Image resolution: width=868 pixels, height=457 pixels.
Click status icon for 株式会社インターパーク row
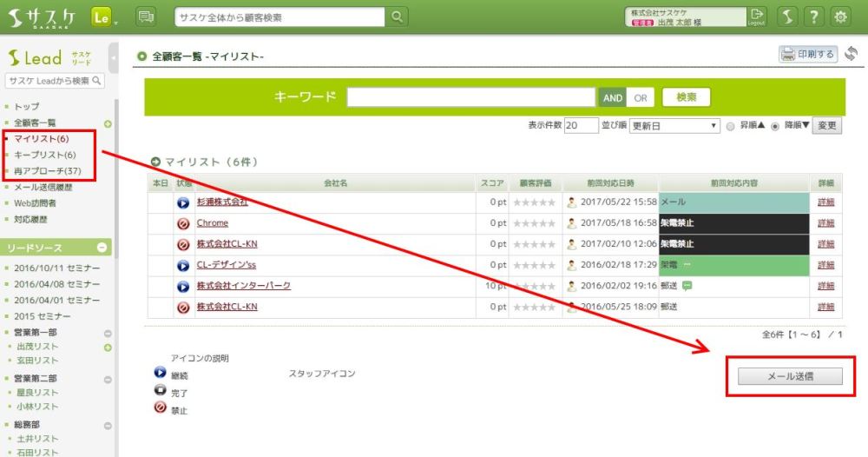(x=183, y=287)
